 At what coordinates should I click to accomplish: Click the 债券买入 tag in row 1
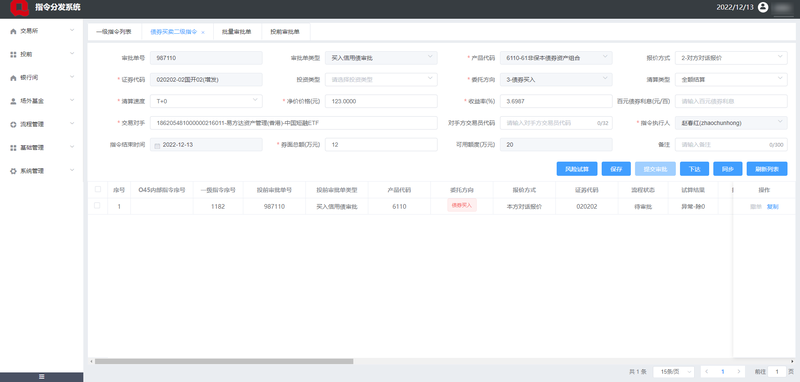click(x=462, y=205)
